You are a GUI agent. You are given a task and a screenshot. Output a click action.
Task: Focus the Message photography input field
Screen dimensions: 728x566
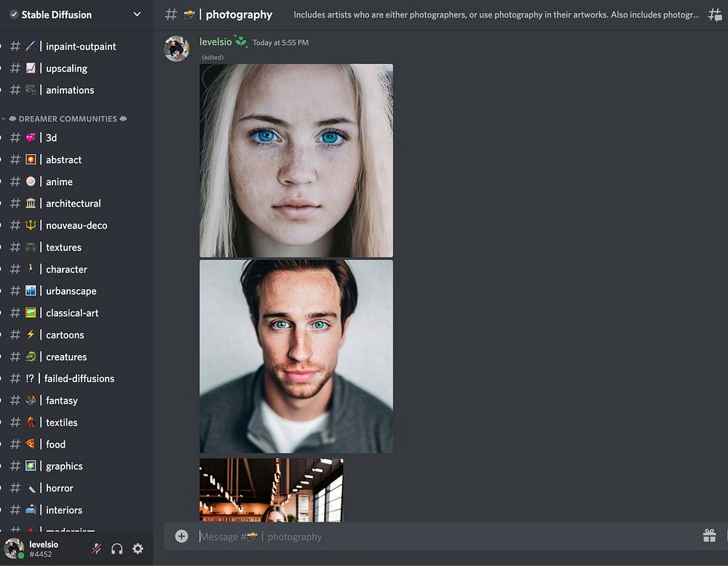437,537
